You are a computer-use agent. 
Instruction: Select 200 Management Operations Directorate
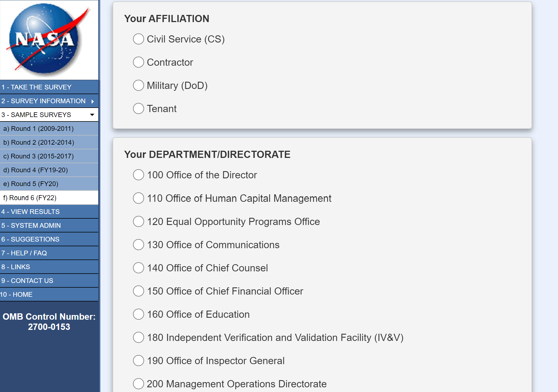pos(139,384)
